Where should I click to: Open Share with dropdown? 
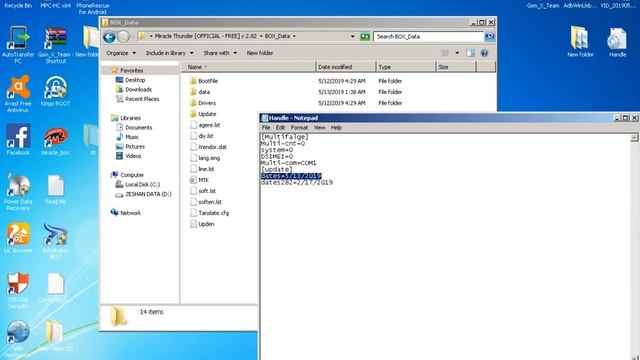[x=220, y=53]
